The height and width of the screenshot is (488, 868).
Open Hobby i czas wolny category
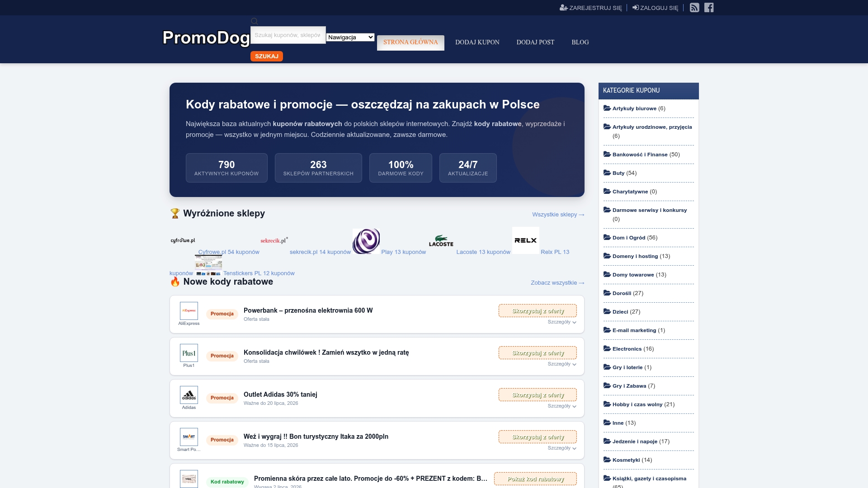coord(637,404)
